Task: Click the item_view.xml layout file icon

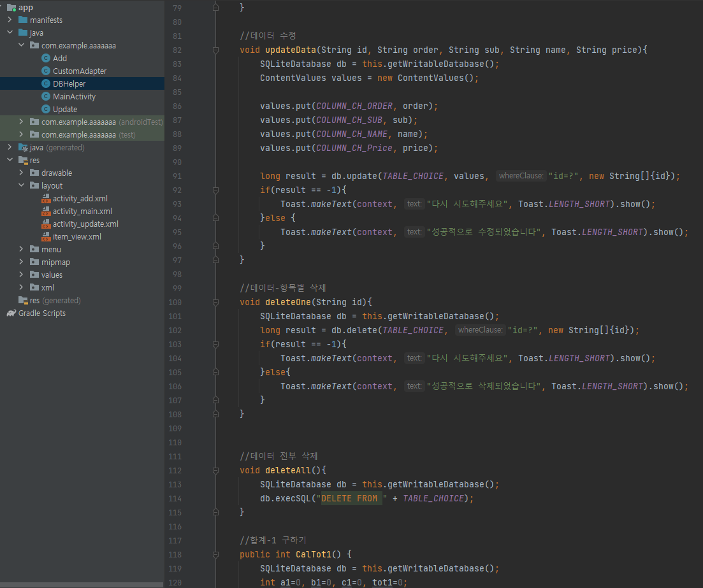Action: [x=46, y=236]
